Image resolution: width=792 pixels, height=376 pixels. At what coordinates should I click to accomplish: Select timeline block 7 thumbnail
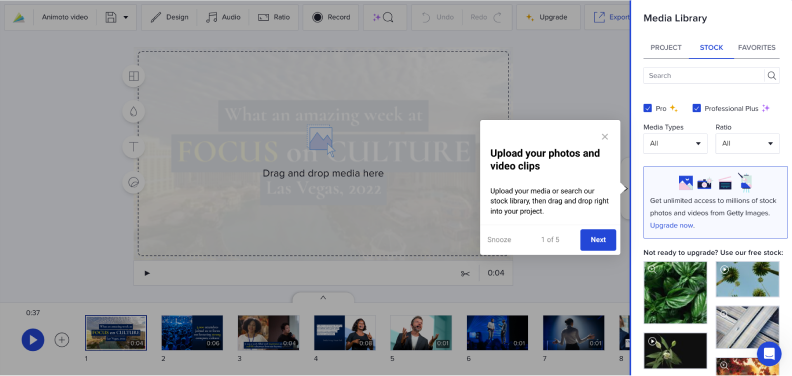click(x=573, y=333)
